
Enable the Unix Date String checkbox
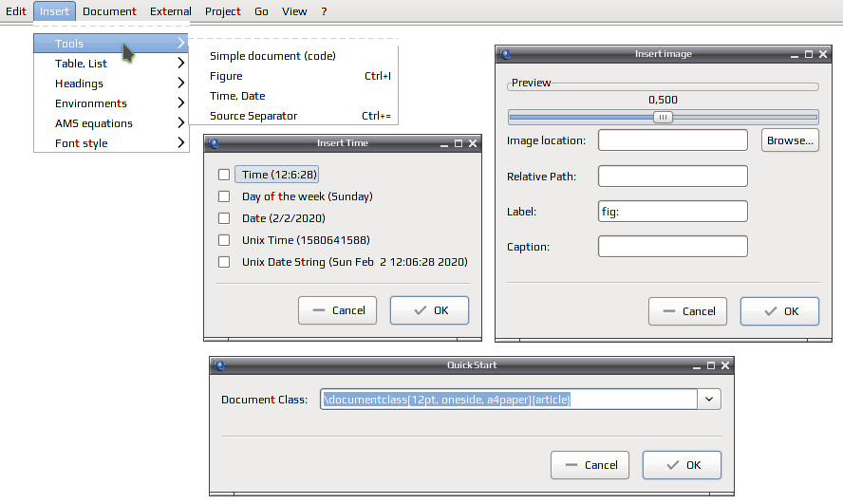pyautogui.click(x=224, y=262)
